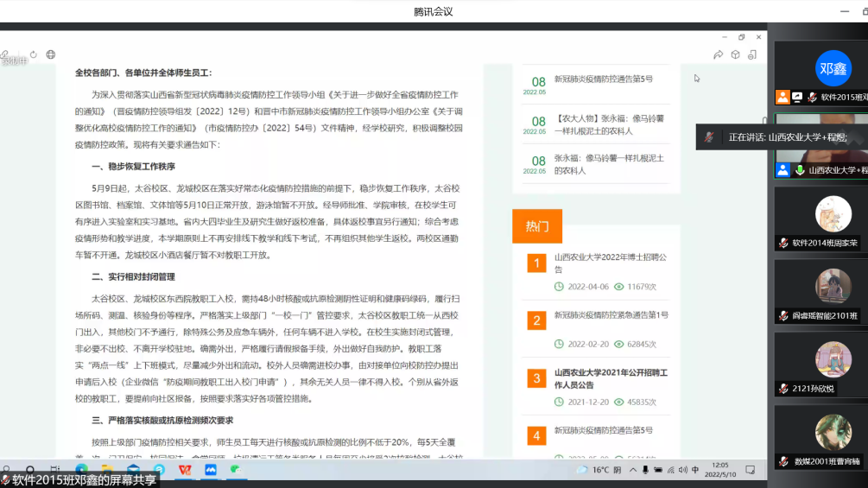Click notification center icon in taskbar

pos(750,470)
